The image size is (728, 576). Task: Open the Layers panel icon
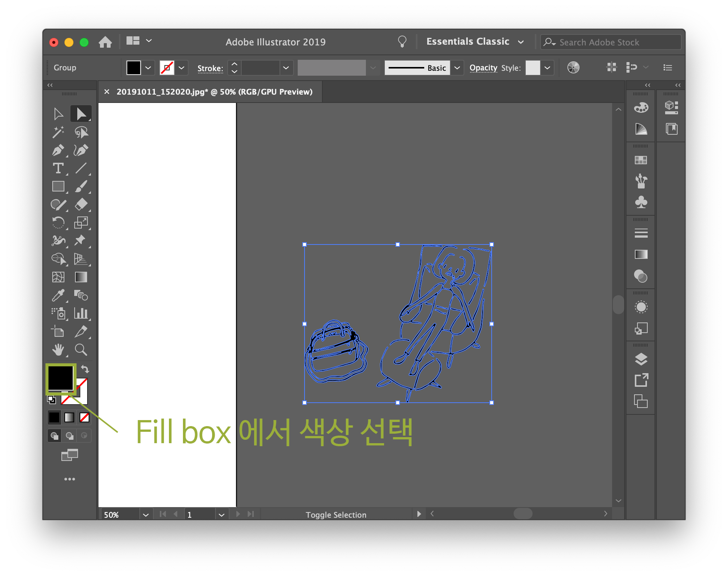point(641,359)
